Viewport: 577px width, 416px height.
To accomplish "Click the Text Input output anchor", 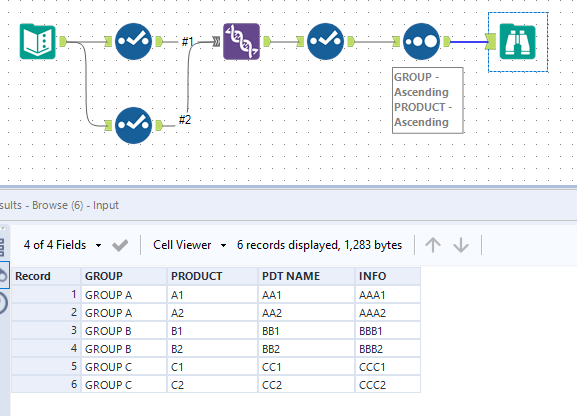I will [x=63, y=42].
